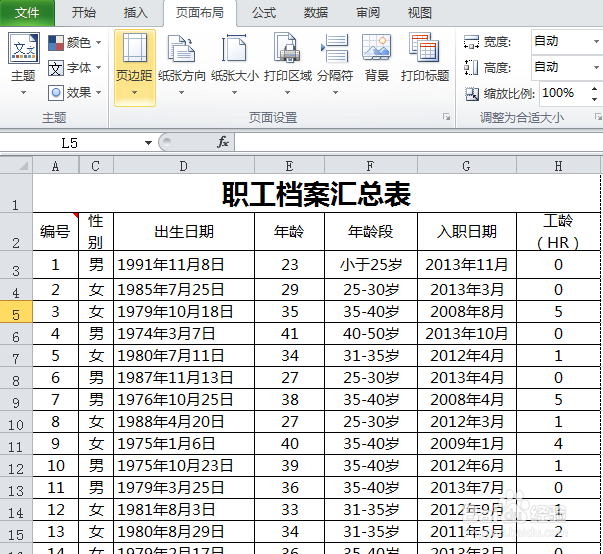Expand the 纸张大小 dropdown arrow
Viewport: 603px width, 554px height.
[235, 93]
